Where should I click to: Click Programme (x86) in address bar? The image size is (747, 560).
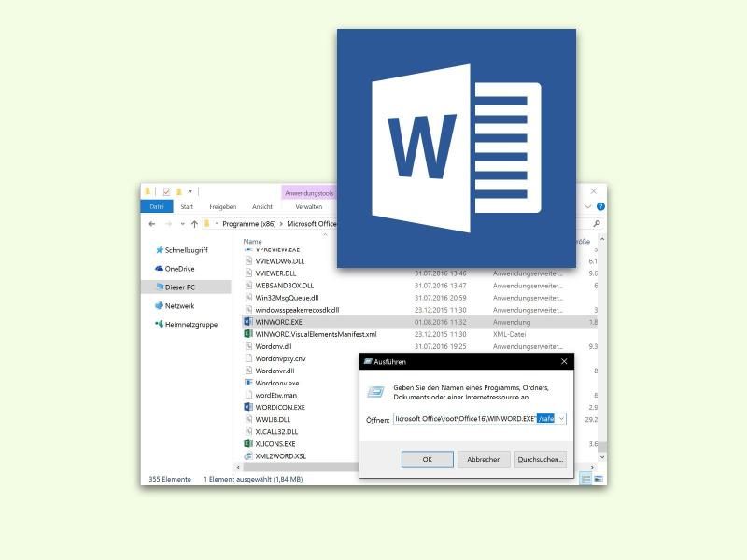click(x=248, y=224)
